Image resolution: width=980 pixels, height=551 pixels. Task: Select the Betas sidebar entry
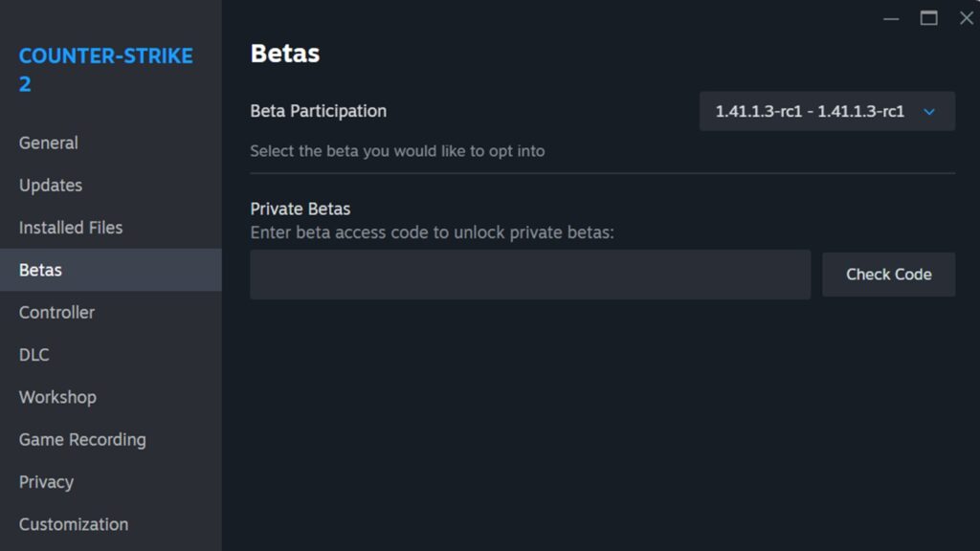click(39, 270)
